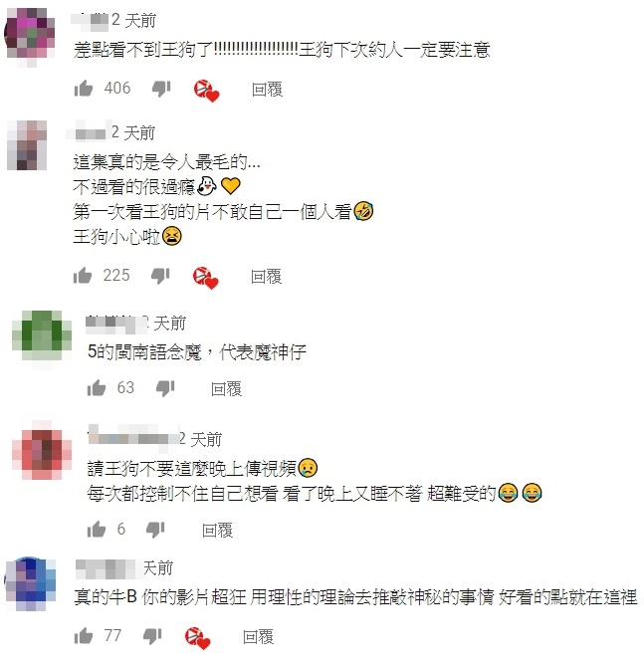Image resolution: width=644 pixels, height=664 pixels.
Task: Like the comment with 63 likes
Action: [97, 388]
